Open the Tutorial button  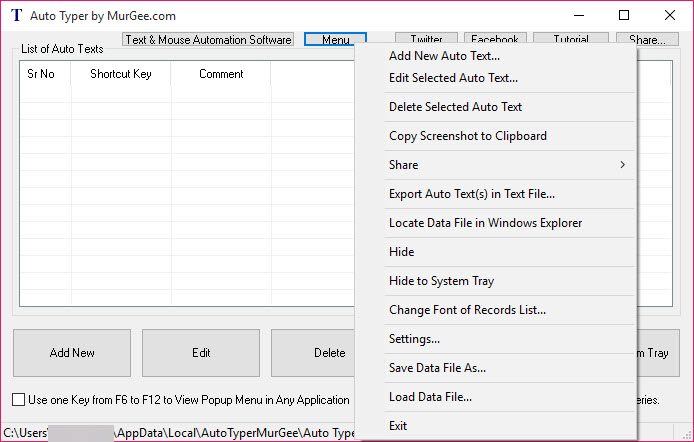click(571, 39)
